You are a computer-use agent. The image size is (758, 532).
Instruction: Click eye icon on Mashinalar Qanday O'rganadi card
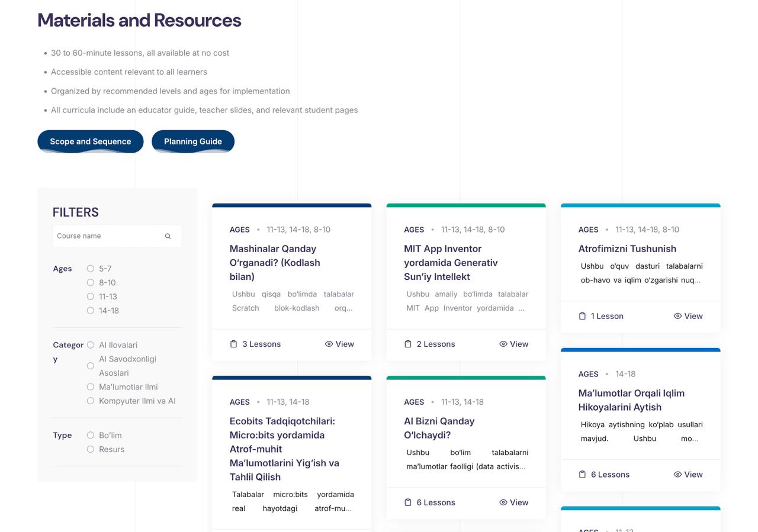[x=329, y=344]
